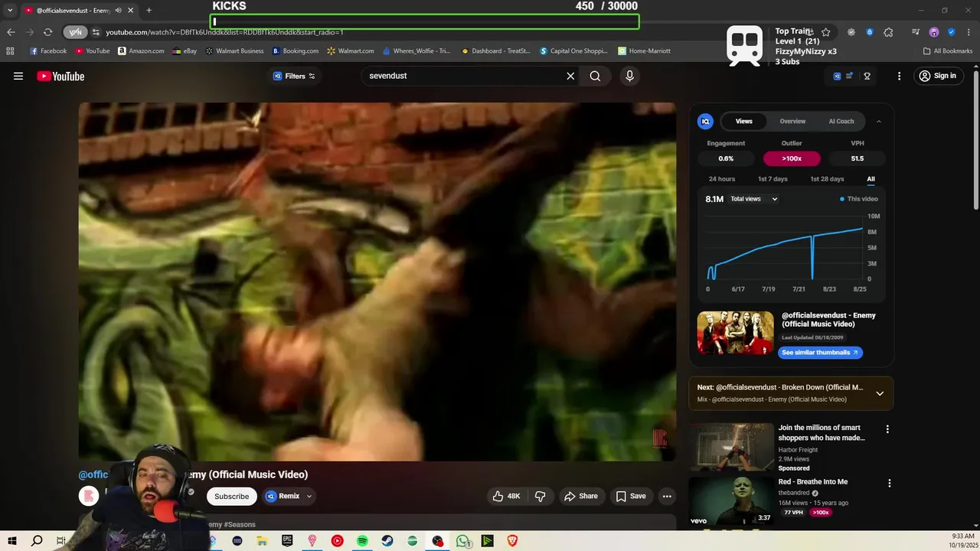Switch to the Overview tab
This screenshot has height=551, width=980.
tap(792, 121)
